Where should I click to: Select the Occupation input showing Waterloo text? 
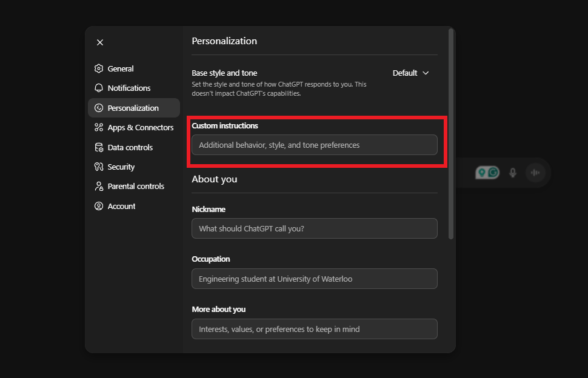coord(314,279)
